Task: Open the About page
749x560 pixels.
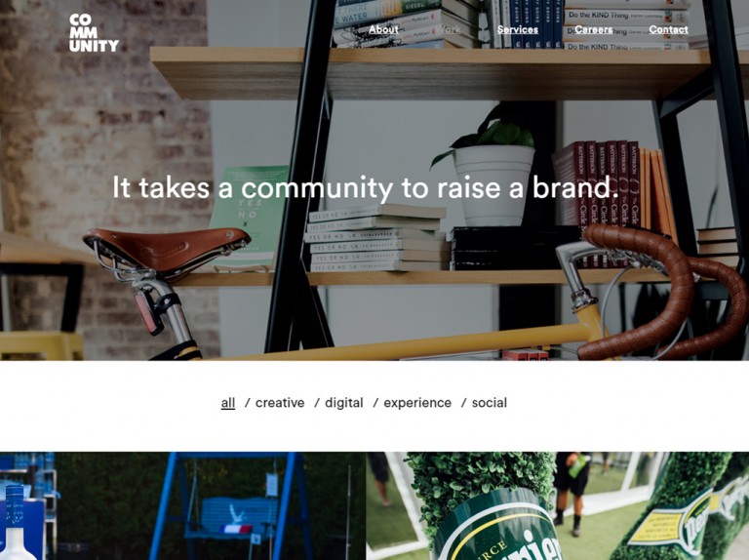Action: (383, 29)
